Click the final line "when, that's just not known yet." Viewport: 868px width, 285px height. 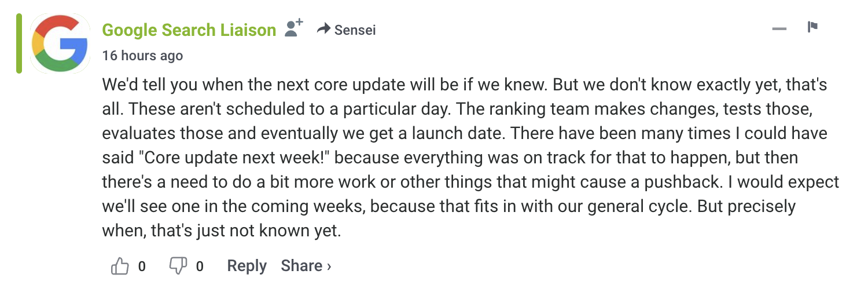point(222,231)
